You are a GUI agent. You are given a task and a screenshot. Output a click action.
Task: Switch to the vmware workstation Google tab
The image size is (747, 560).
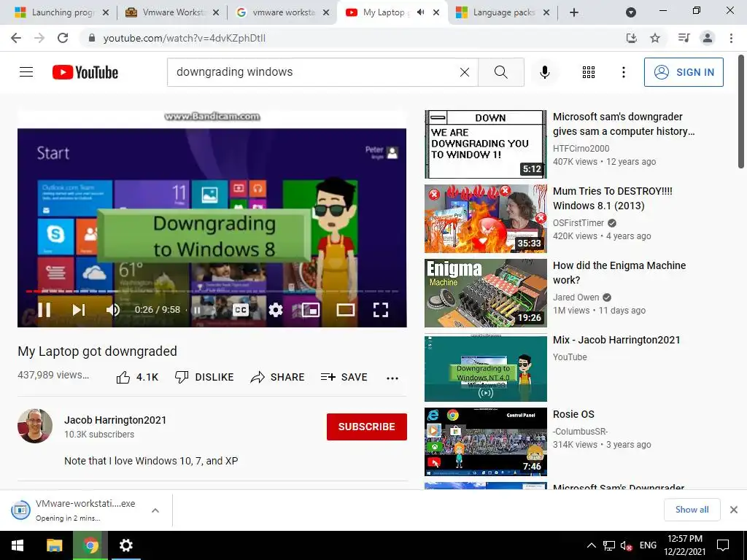[x=282, y=12]
